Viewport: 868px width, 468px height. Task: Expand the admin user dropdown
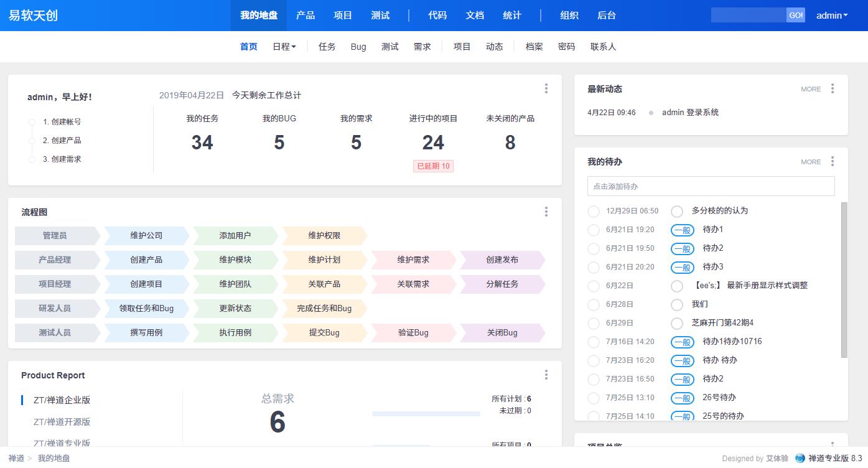[832, 16]
